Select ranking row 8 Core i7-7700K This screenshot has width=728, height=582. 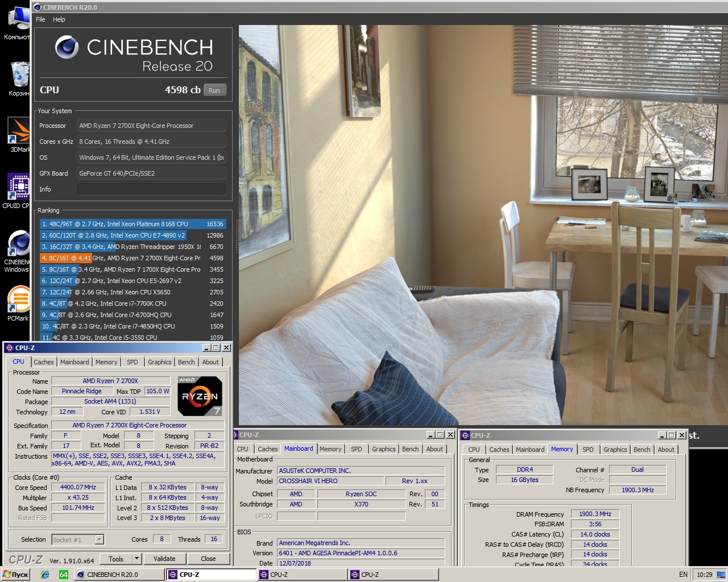pos(133,304)
